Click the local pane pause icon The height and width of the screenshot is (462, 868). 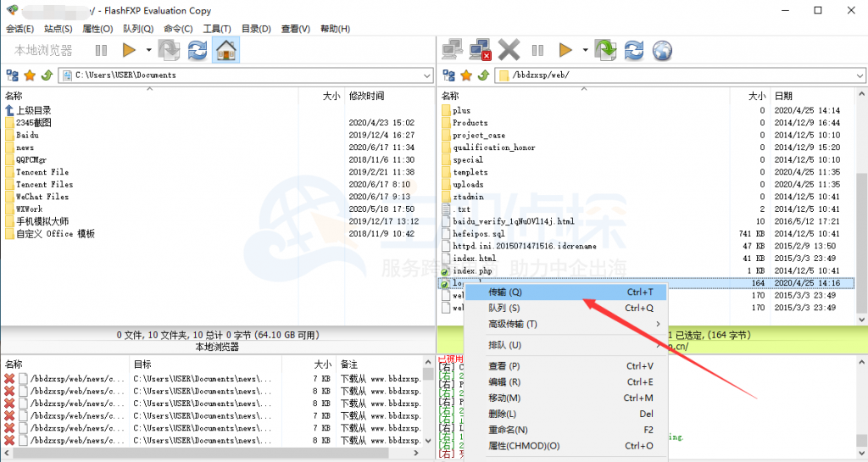(x=101, y=50)
